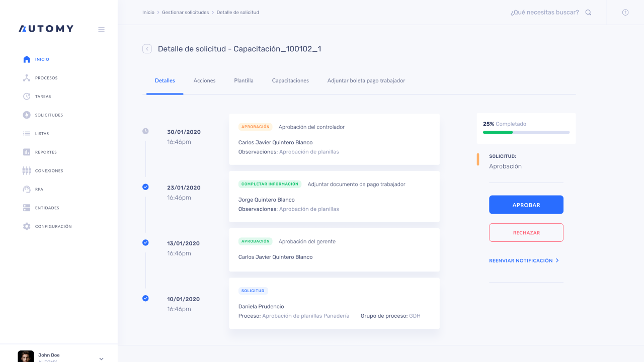Click the checked circle beside 23/01/2020
The width and height of the screenshot is (644, 362).
[145, 187]
